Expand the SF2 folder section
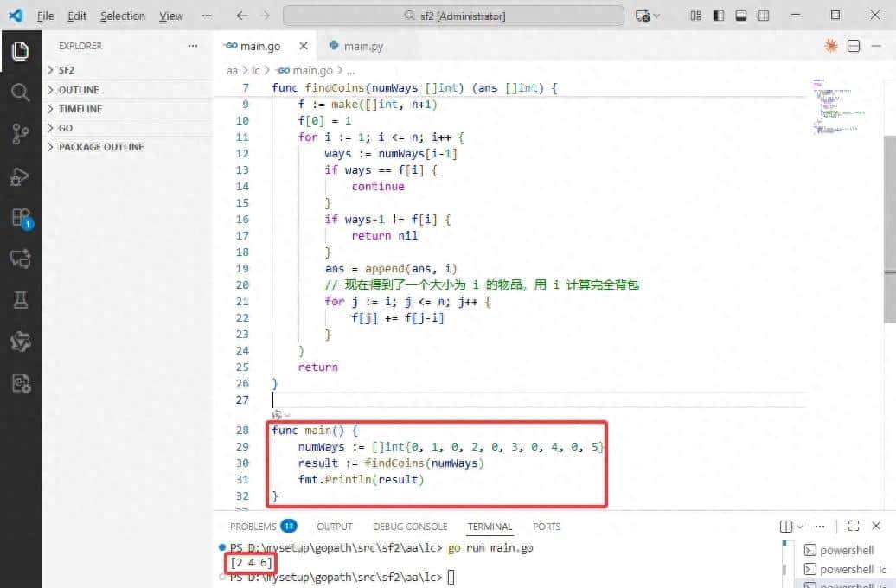This screenshot has width=896, height=588. point(67,70)
